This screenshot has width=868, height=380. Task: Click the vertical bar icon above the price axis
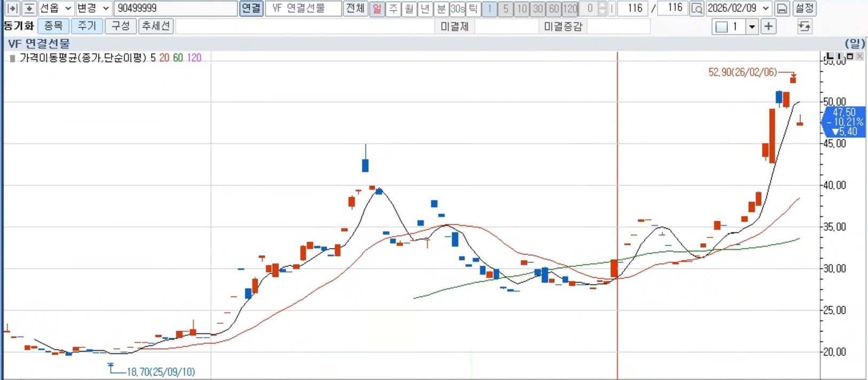pyautogui.click(x=840, y=56)
